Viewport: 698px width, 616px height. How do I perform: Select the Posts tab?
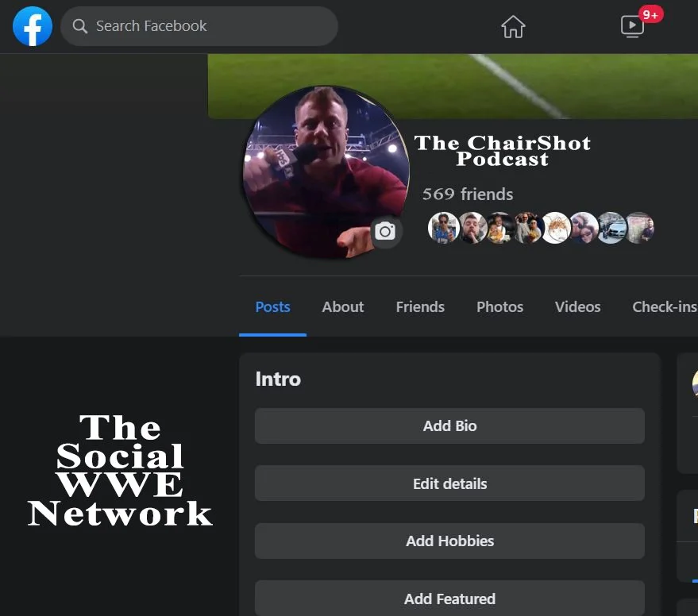coord(273,306)
